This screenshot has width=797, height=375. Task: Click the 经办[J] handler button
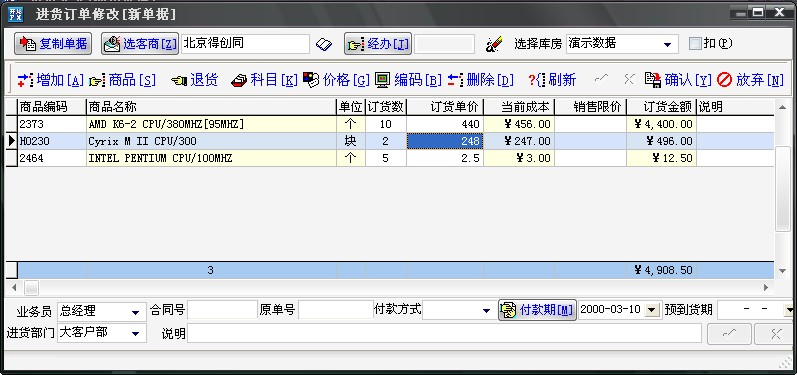378,44
